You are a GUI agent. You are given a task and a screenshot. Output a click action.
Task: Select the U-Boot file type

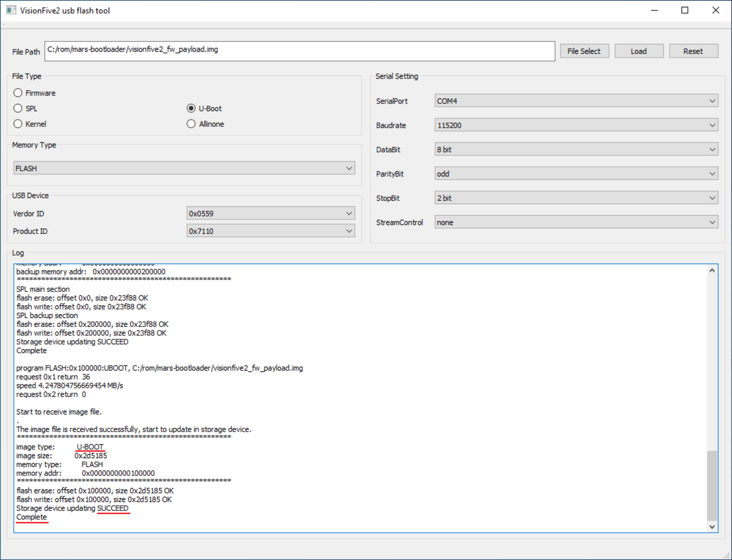coord(204,108)
